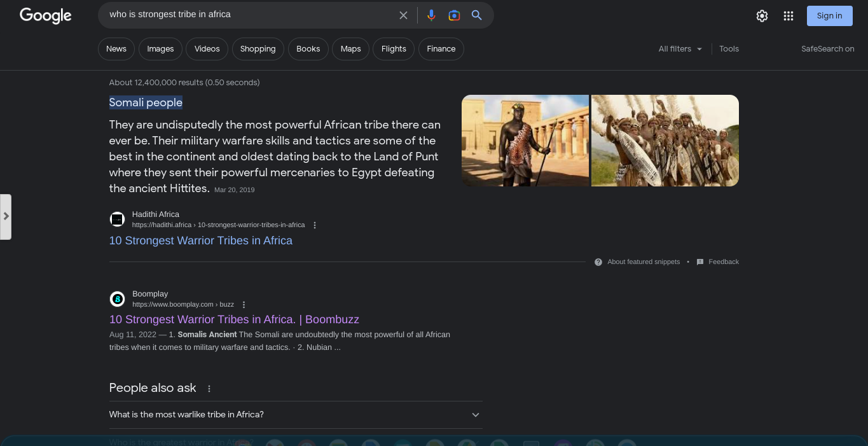This screenshot has width=868, height=446.
Task: Click the Feedback flag icon
Action: click(x=700, y=262)
